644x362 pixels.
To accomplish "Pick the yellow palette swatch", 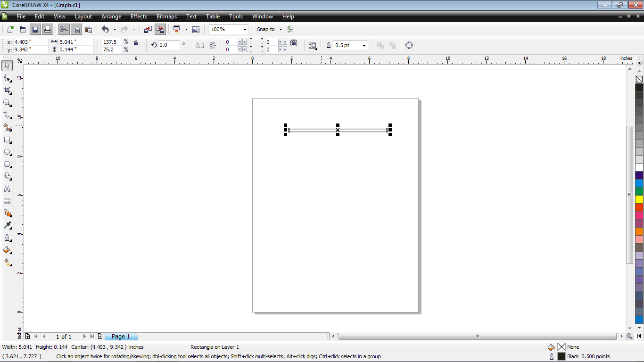I will (639, 199).
